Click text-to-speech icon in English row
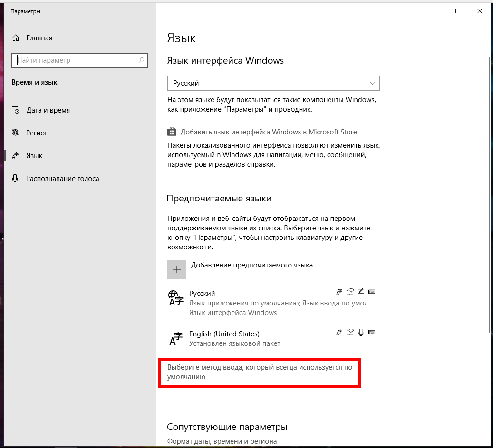 coord(350,333)
